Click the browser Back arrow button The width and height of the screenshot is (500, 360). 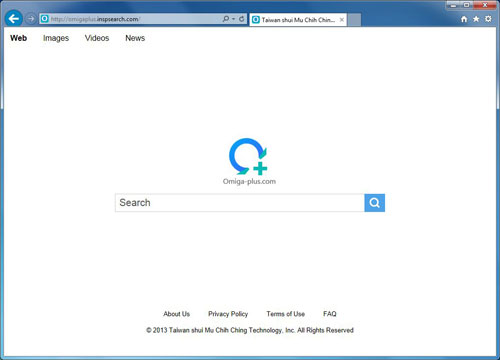[x=14, y=19]
